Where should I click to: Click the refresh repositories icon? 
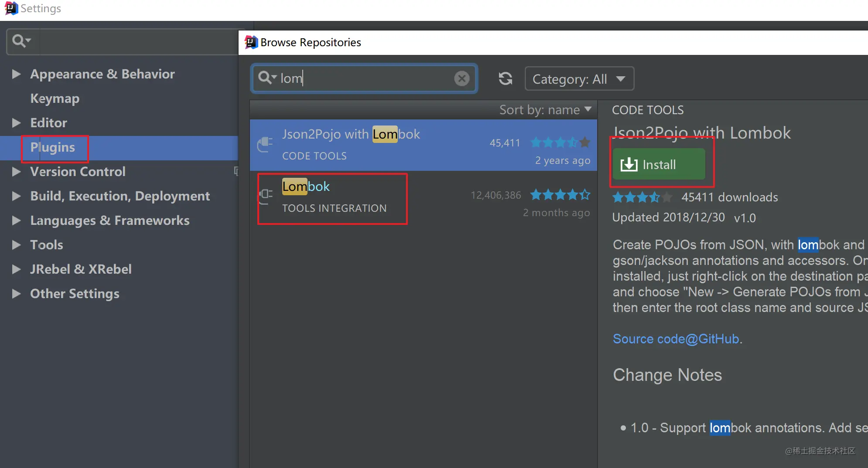(x=506, y=78)
